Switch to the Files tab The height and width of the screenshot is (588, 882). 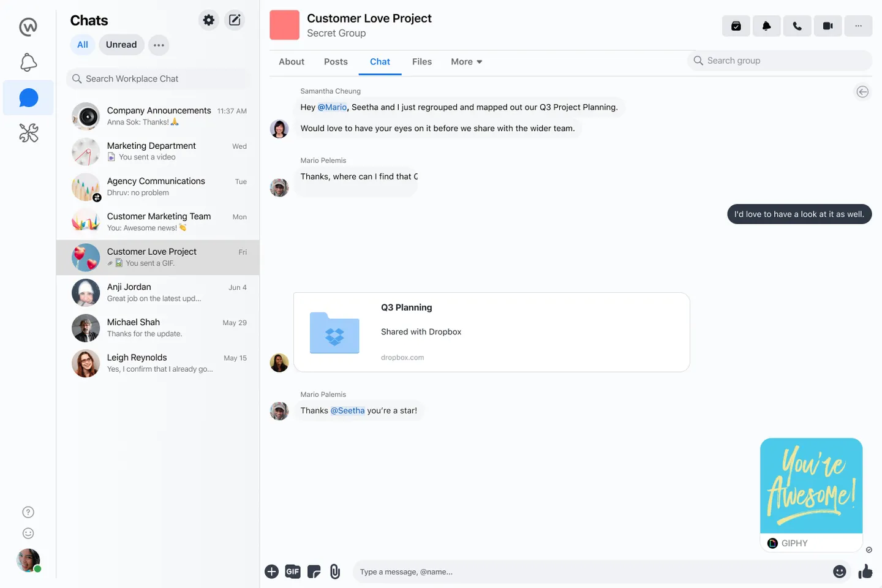tap(422, 62)
